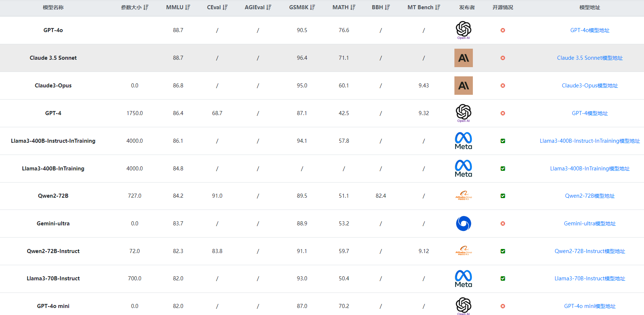The width and height of the screenshot is (644, 315).
Task: Open the GPT-4o mini model address link
Action: tap(589, 306)
